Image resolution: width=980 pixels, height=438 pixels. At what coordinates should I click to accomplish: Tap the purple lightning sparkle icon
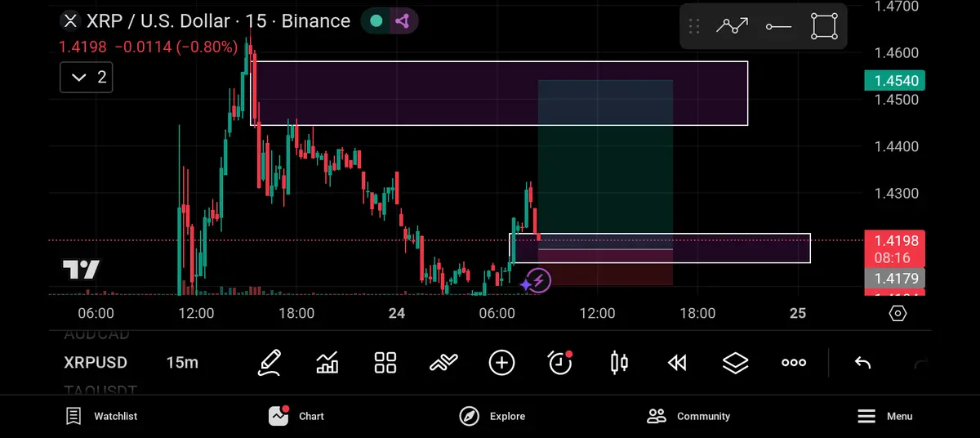pyautogui.click(x=537, y=281)
